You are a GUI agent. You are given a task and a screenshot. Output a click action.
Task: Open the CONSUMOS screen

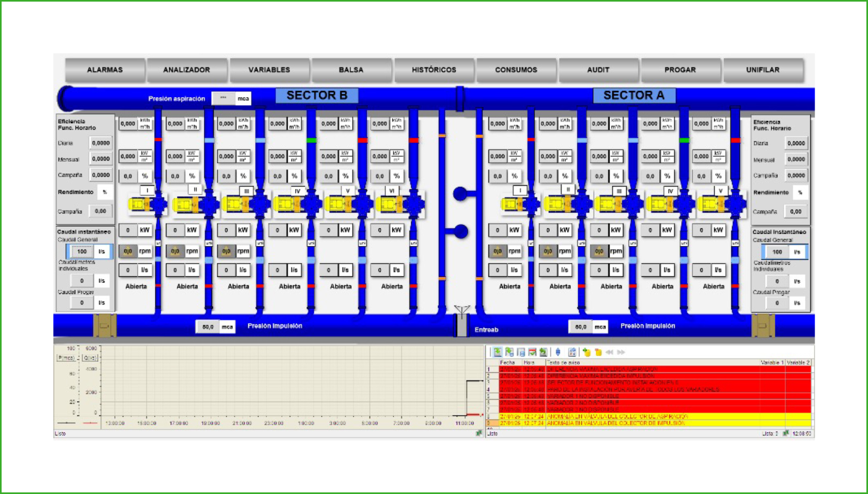[x=516, y=70]
